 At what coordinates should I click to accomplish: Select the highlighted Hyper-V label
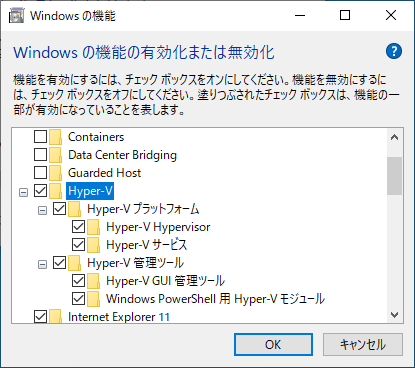click(90, 191)
